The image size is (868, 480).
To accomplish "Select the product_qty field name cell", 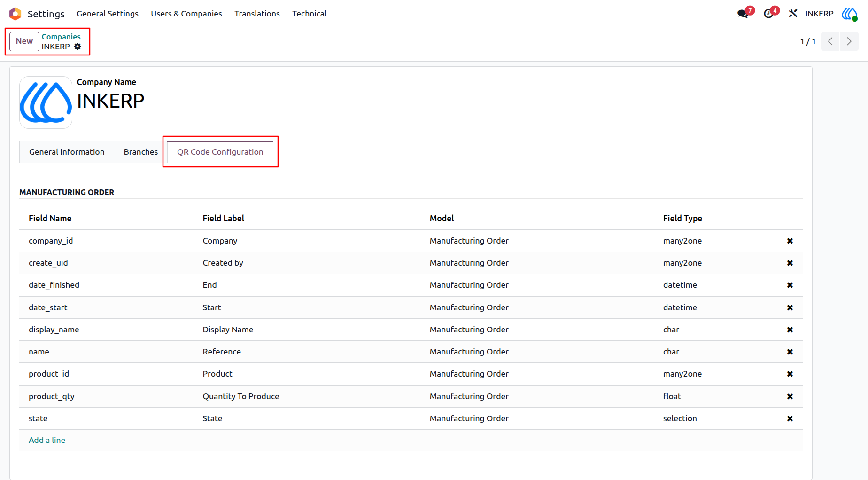I will (52, 396).
